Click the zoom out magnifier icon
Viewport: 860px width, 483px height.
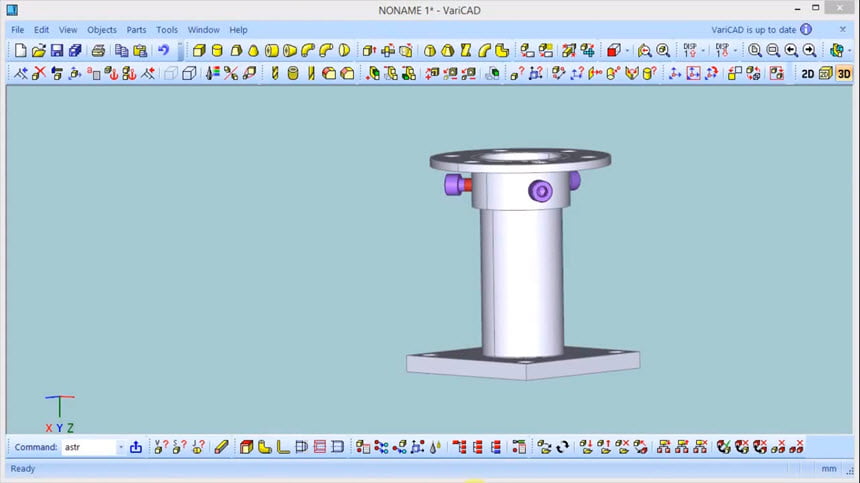click(x=773, y=50)
